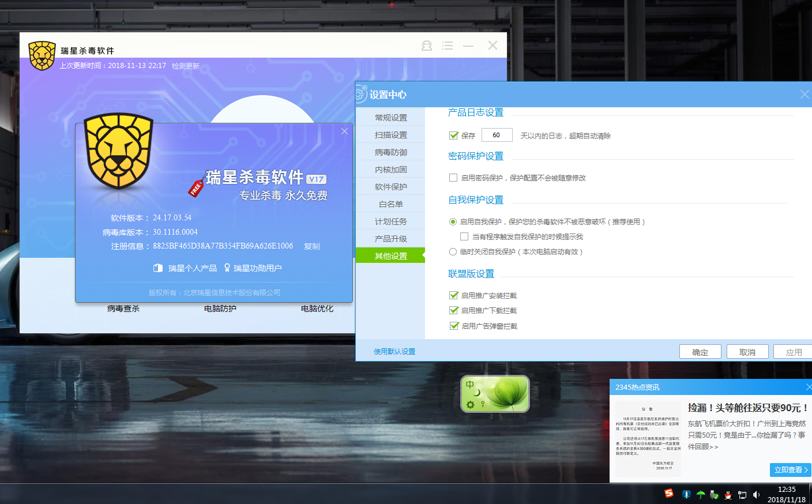
Task: Click the V17 version badge
Action: click(316, 179)
